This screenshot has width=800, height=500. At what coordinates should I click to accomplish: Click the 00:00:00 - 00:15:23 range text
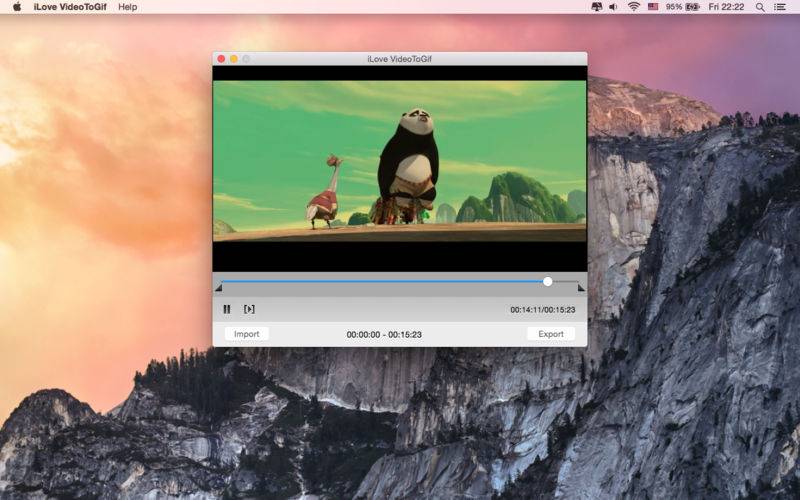pyautogui.click(x=384, y=335)
